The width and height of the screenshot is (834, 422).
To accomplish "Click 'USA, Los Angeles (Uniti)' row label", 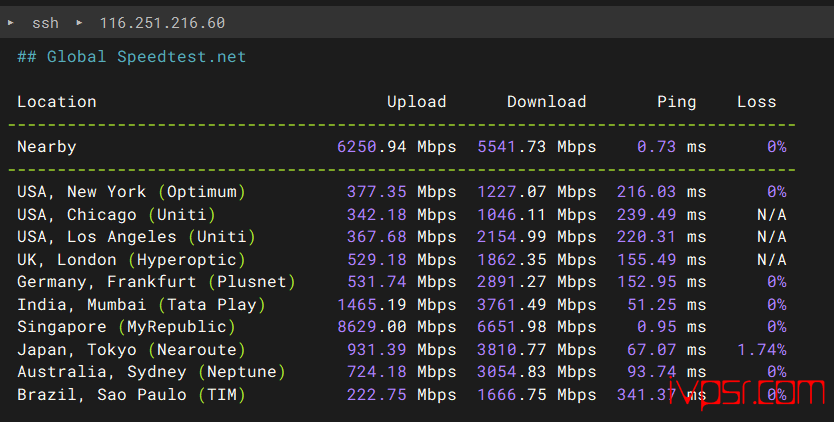I will [137, 237].
